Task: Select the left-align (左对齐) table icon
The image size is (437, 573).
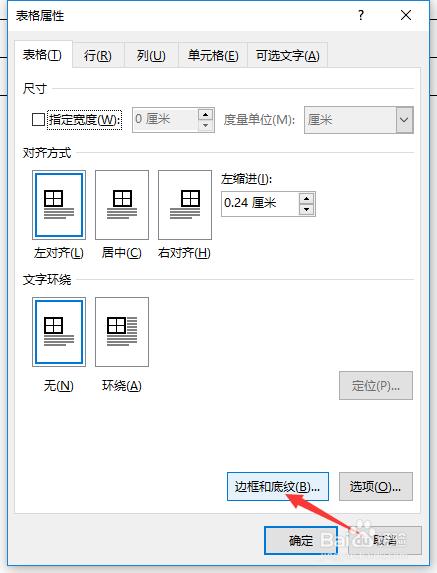Action: 59,205
